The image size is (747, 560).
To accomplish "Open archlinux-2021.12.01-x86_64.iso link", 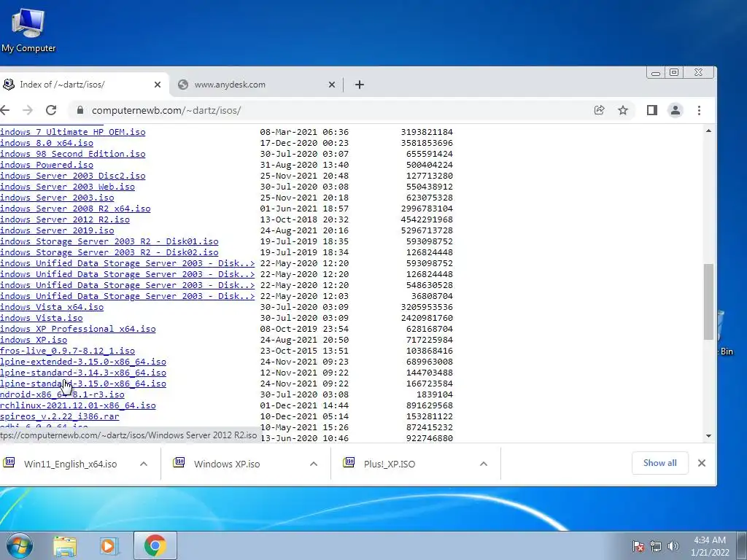I will 78,405.
